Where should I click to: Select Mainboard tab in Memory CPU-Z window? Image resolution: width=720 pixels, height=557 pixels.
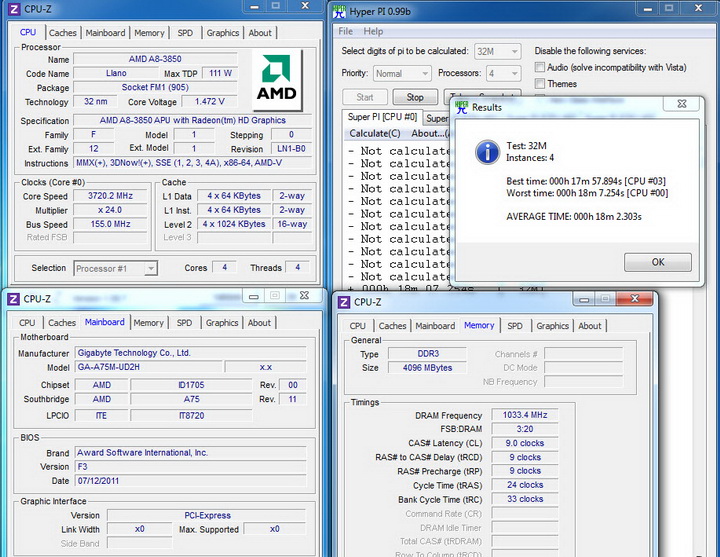[435, 326]
